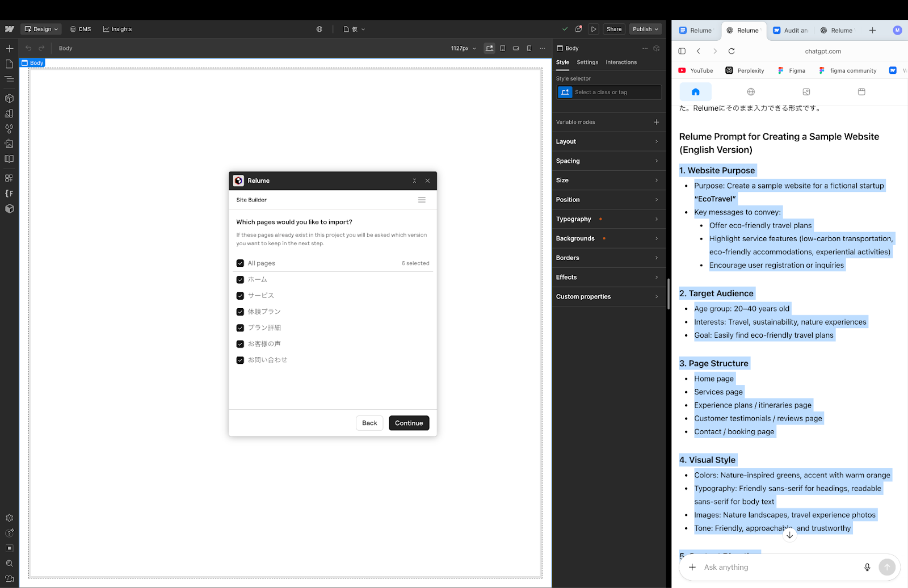Screen dimensions: 908x588
Task: Open comments icon in top bar
Action: [579, 29]
